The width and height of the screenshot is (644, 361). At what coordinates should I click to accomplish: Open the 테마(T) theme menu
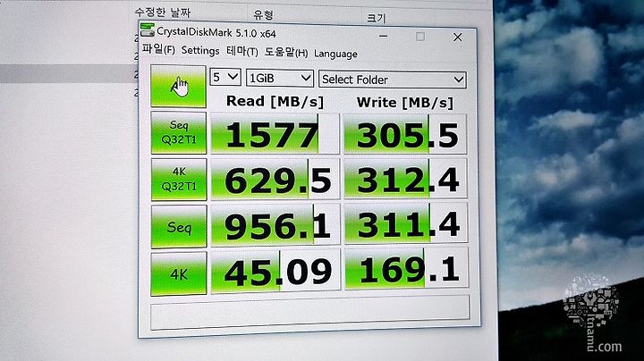pyautogui.click(x=242, y=51)
